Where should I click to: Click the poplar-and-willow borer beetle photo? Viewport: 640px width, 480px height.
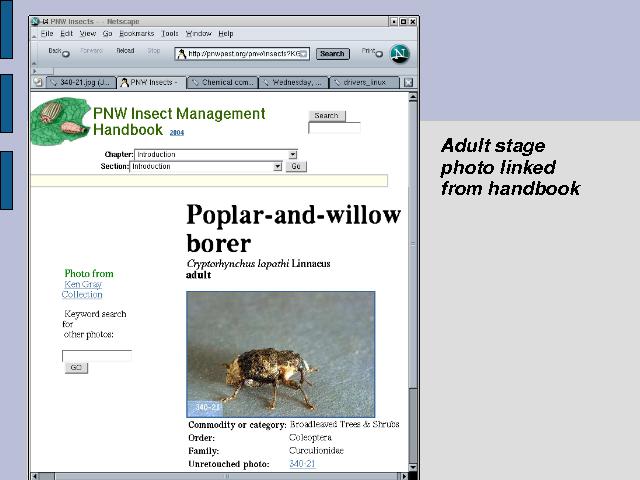[x=280, y=354]
